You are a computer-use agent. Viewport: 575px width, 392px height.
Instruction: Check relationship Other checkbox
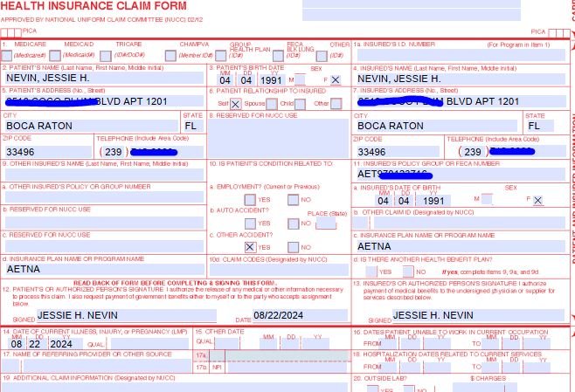(336, 104)
